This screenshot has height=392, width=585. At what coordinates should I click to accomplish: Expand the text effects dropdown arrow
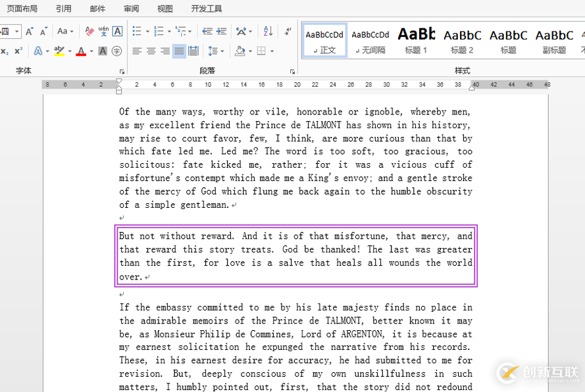coord(47,51)
